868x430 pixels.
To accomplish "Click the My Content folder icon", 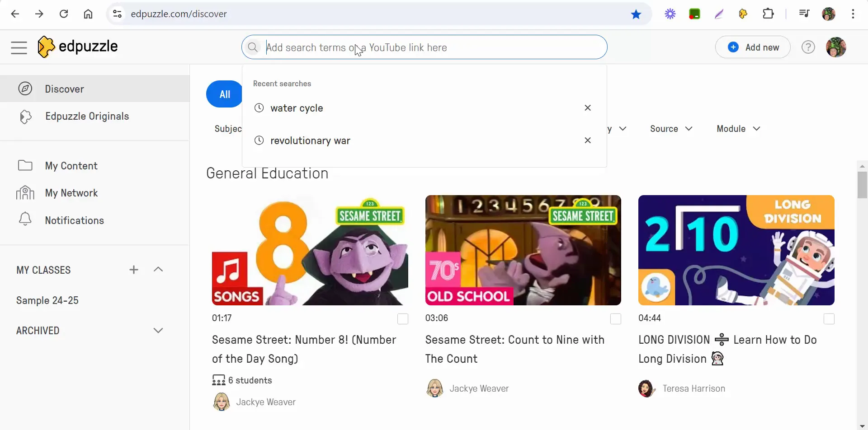I will tap(25, 165).
